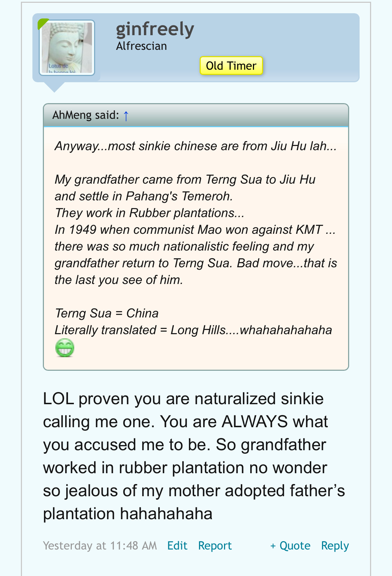Screen dimensions: 392x576
Task: Click the green online indicator on avatar
Action: point(42,23)
